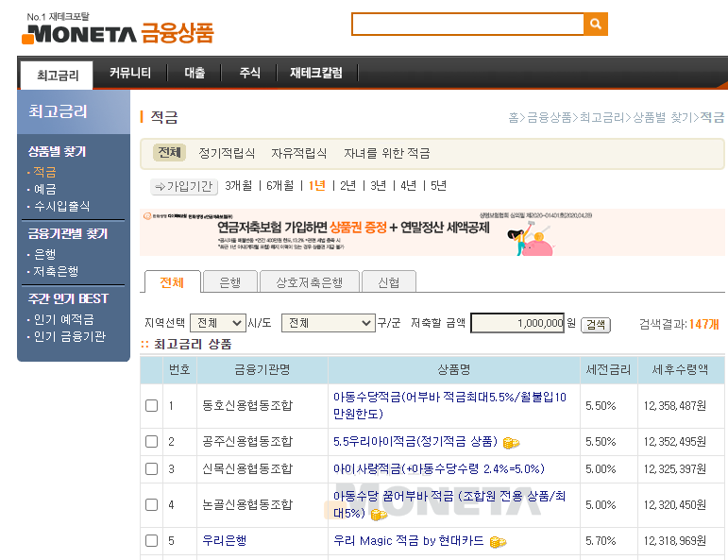This screenshot has width=728, height=560.
Task: Open product 아동수당 꿈어부바 적금
Action: pyautogui.click(x=449, y=504)
